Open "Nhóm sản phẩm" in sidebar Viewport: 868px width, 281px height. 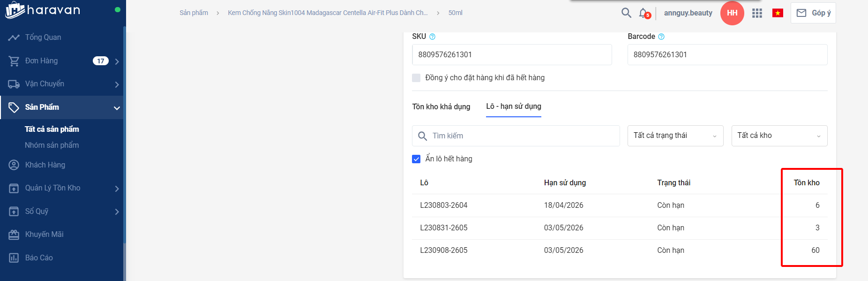pos(52,145)
